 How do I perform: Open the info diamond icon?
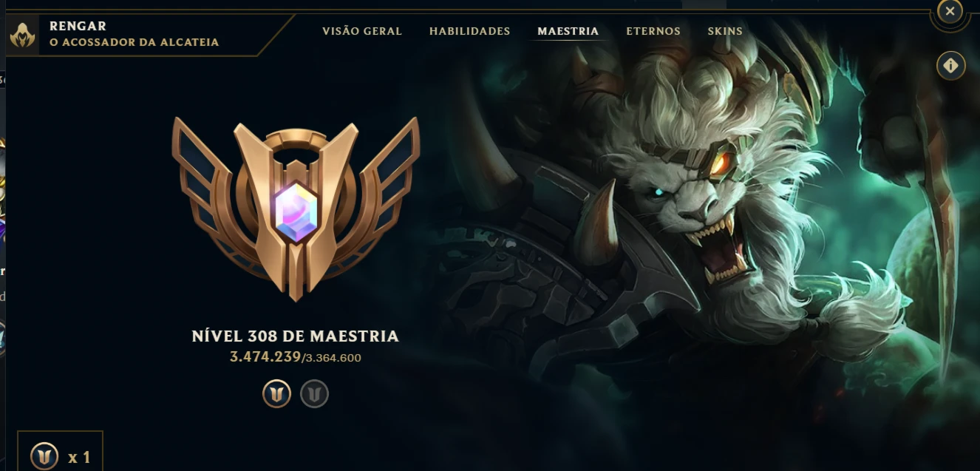(950, 66)
